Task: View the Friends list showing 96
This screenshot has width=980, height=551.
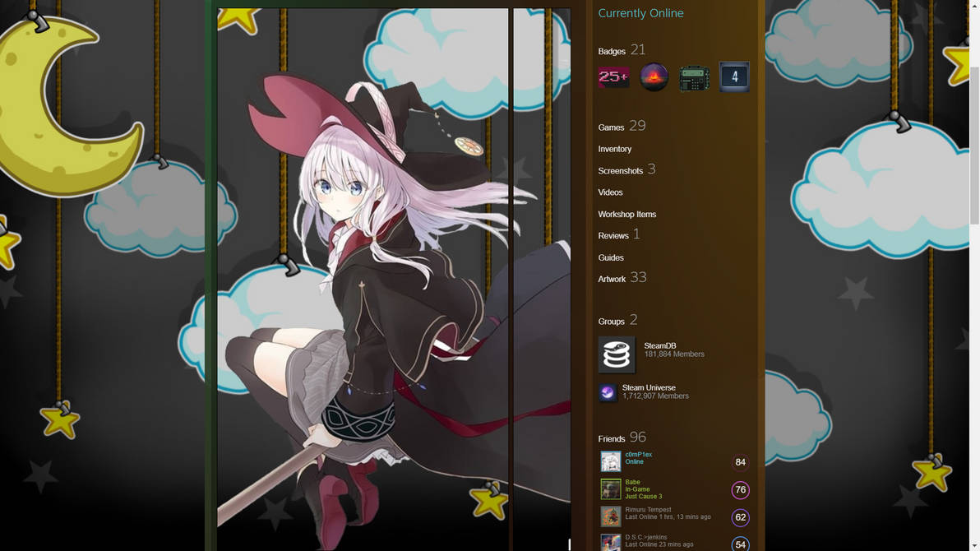Action: point(612,438)
